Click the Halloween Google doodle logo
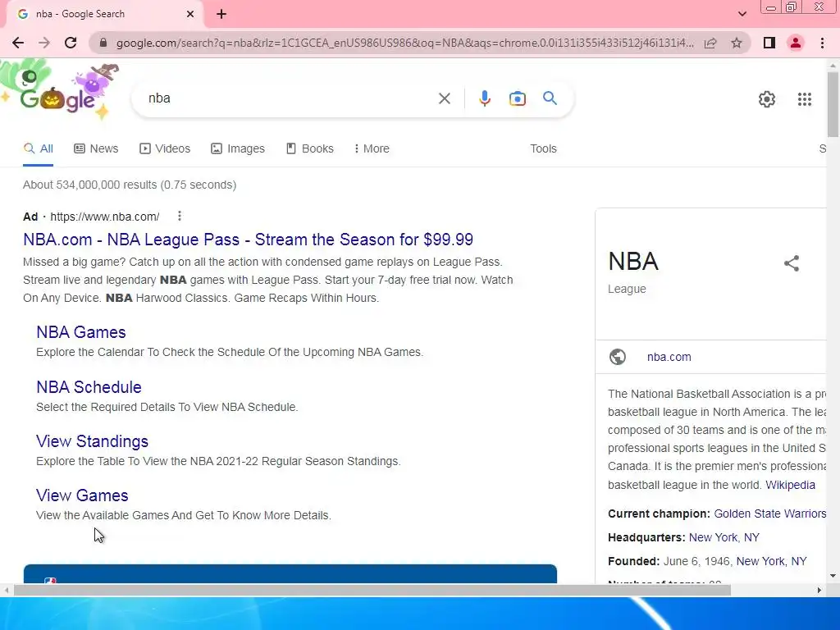 point(60,90)
